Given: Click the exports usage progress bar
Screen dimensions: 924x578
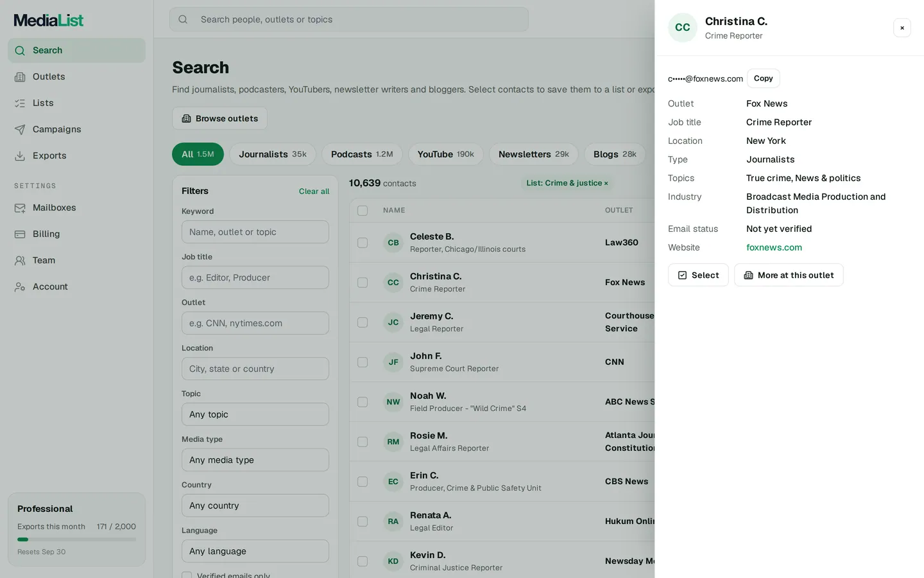Looking at the screenshot, I should tap(76, 539).
